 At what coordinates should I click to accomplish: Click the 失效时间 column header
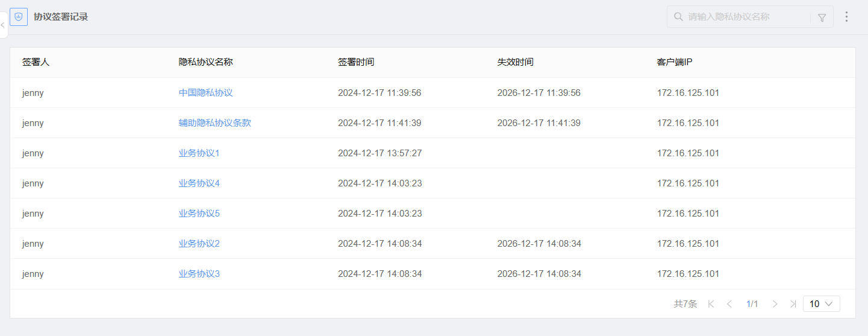click(515, 62)
